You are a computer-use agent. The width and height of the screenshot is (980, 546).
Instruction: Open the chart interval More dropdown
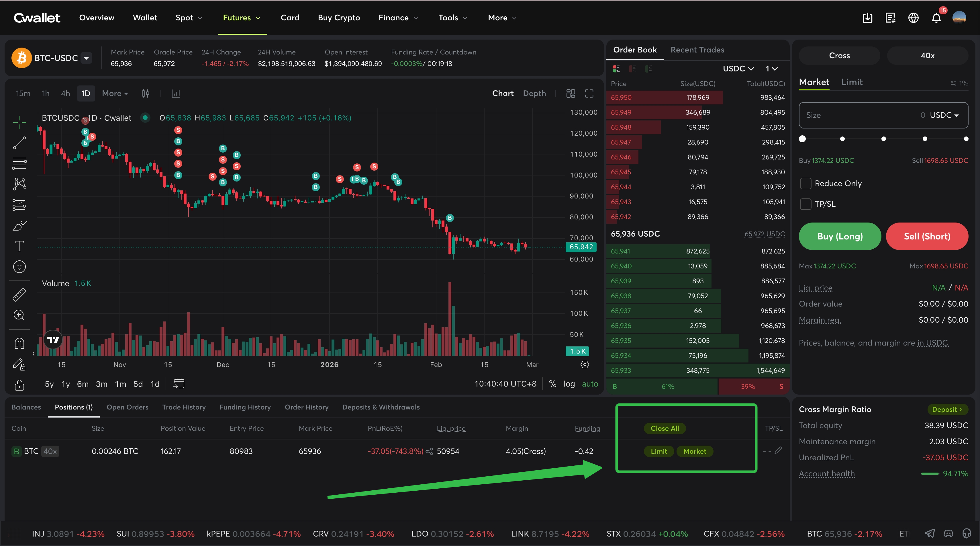point(115,93)
